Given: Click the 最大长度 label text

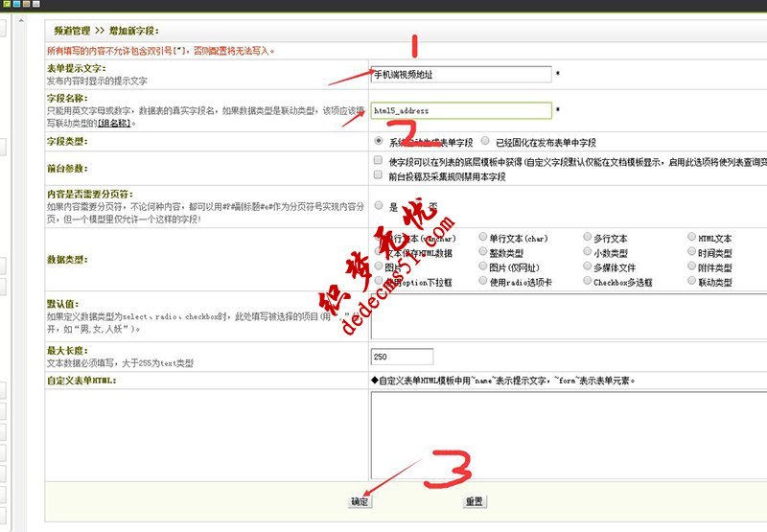Looking at the screenshot, I should [67, 351].
